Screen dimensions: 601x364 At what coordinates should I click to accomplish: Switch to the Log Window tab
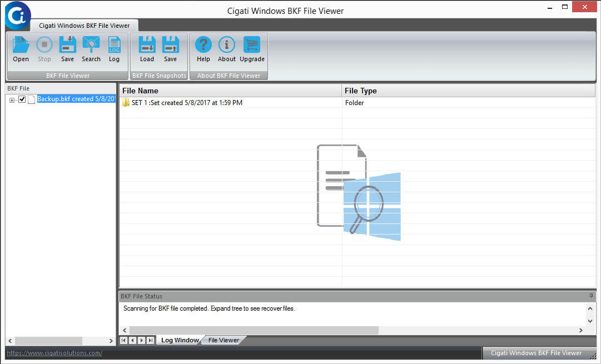(x=180, y=340)
